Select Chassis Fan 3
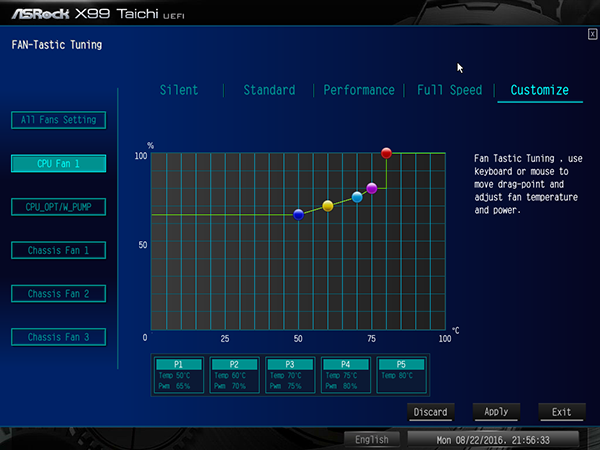The width and height of the screenshot is (600, 450). coord(59,337)
